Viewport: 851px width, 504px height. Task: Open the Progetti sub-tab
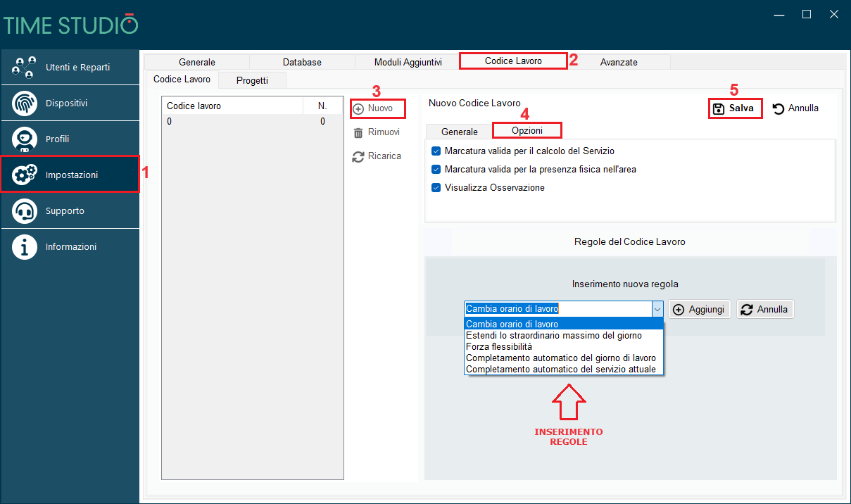coord(252,80)
